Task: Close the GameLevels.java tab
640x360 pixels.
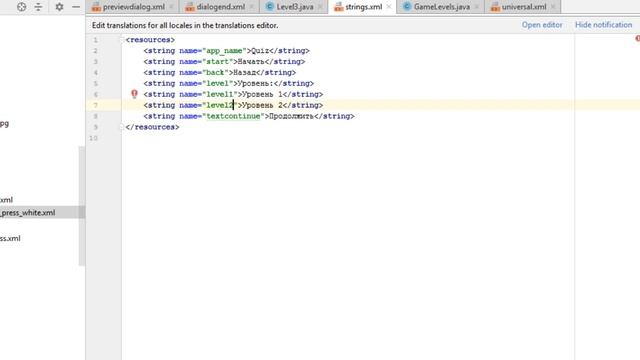Action: (476, 7)
